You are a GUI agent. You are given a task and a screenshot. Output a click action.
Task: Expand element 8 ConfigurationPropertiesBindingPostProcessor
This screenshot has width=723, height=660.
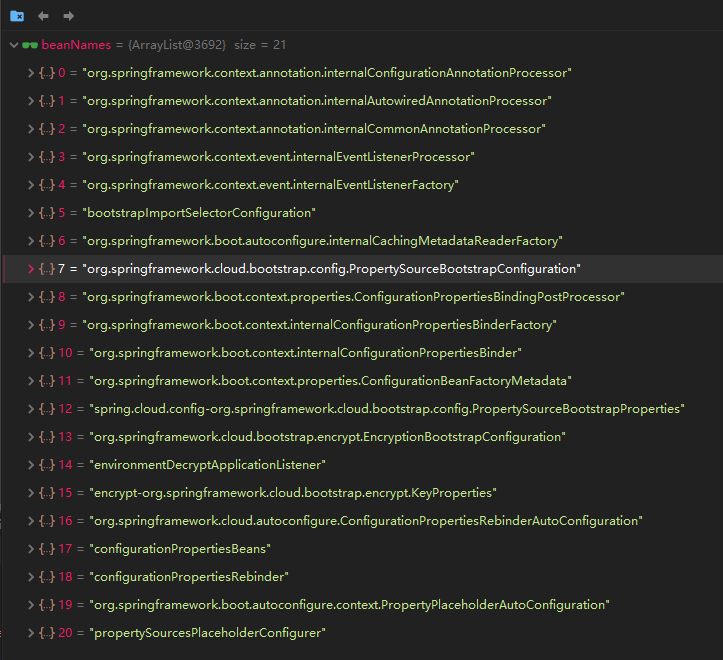tap(30, 297)
